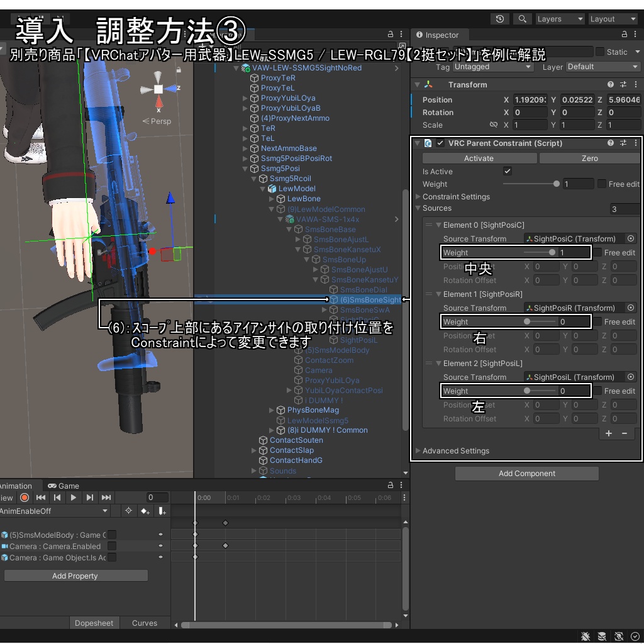Pick object for SightPosiL Source Transform
Viewport: 644px width, 644px height.
(630, 377)
